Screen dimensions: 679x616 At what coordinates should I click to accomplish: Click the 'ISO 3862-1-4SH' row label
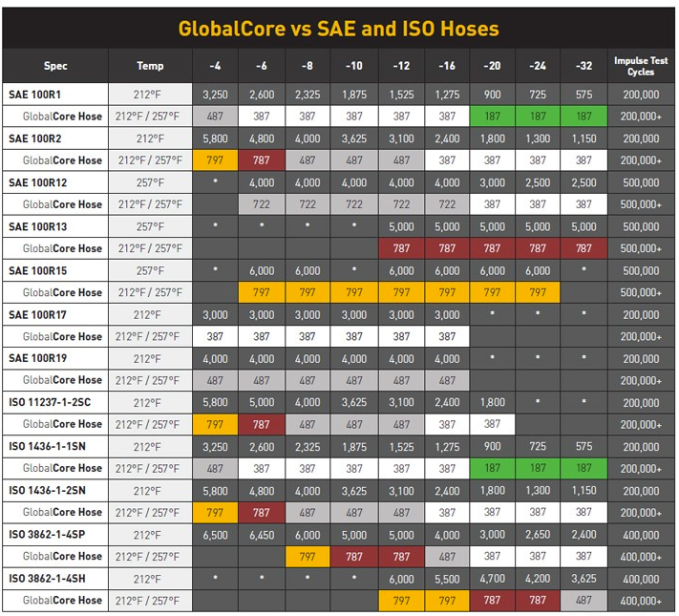(x=47, y=579)
